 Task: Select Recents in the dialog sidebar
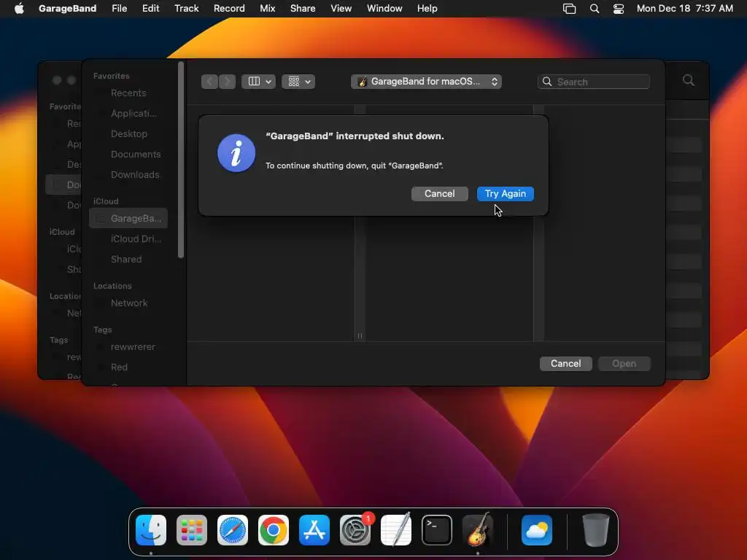[128, 93]
